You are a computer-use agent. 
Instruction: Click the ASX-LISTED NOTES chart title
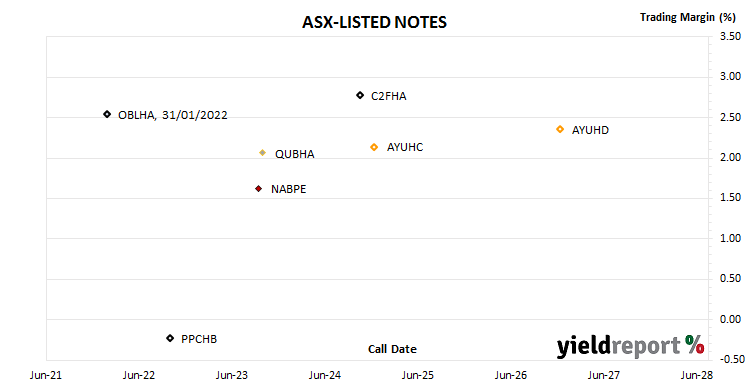[x=374, y=22]
